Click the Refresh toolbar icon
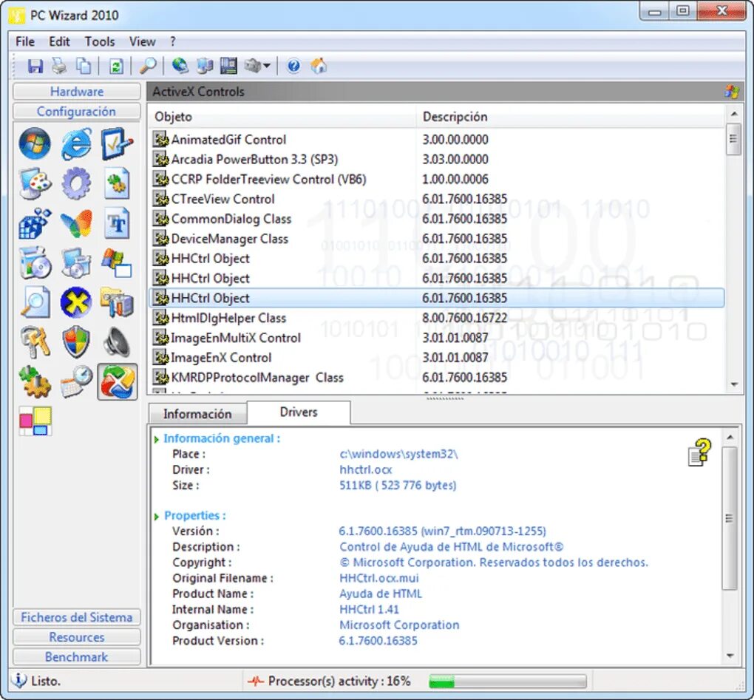Viewport: 754px width, 700px height. tap(116, 65)
